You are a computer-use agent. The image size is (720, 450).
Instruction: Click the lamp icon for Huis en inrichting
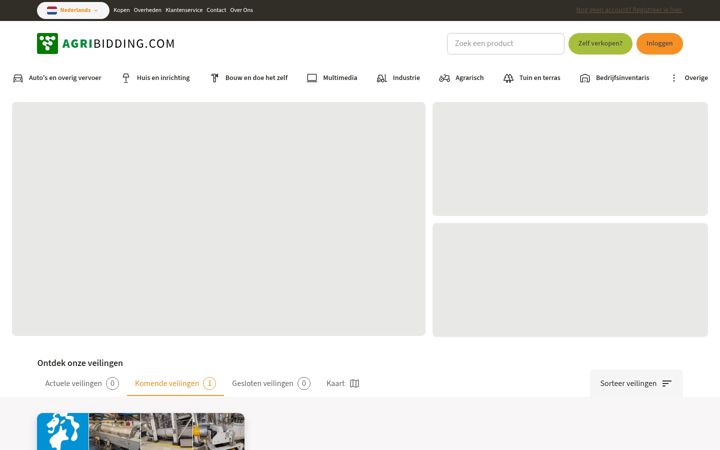point(126,78)
